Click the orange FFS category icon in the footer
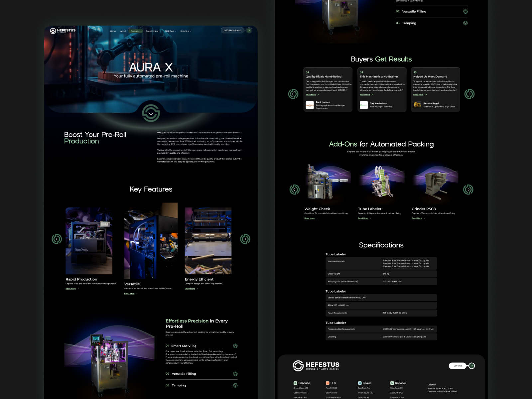Image resolution: width=532 pixels, height=399 pixels. (x=328, y=383)
